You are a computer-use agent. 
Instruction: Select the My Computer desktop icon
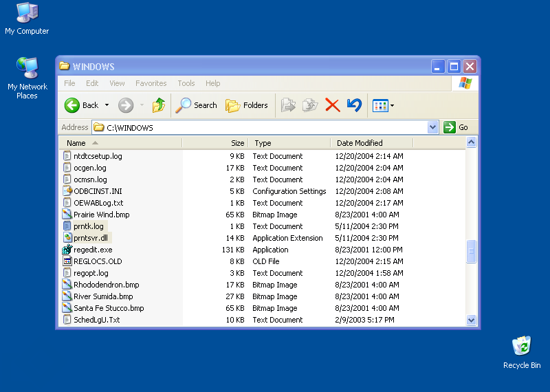pos(27,12)
